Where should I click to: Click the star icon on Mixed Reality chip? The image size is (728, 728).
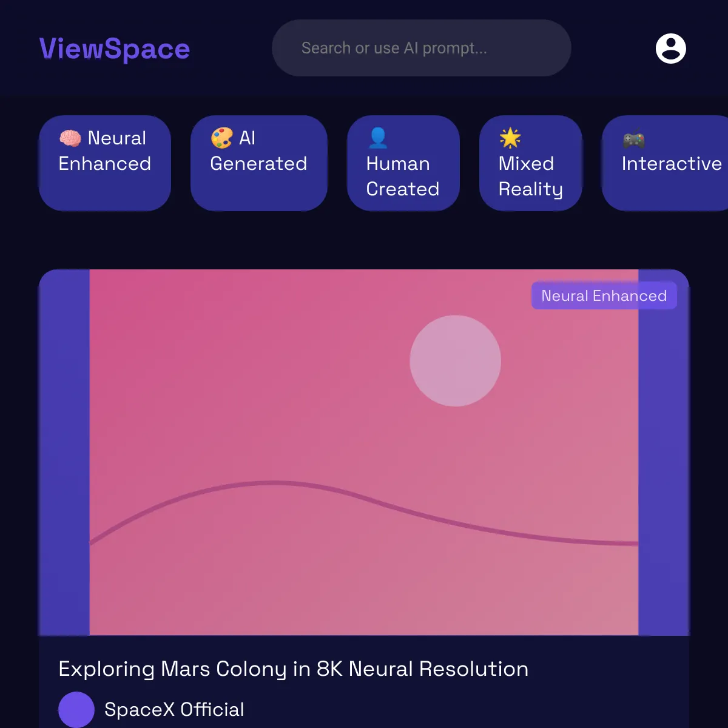510,138
